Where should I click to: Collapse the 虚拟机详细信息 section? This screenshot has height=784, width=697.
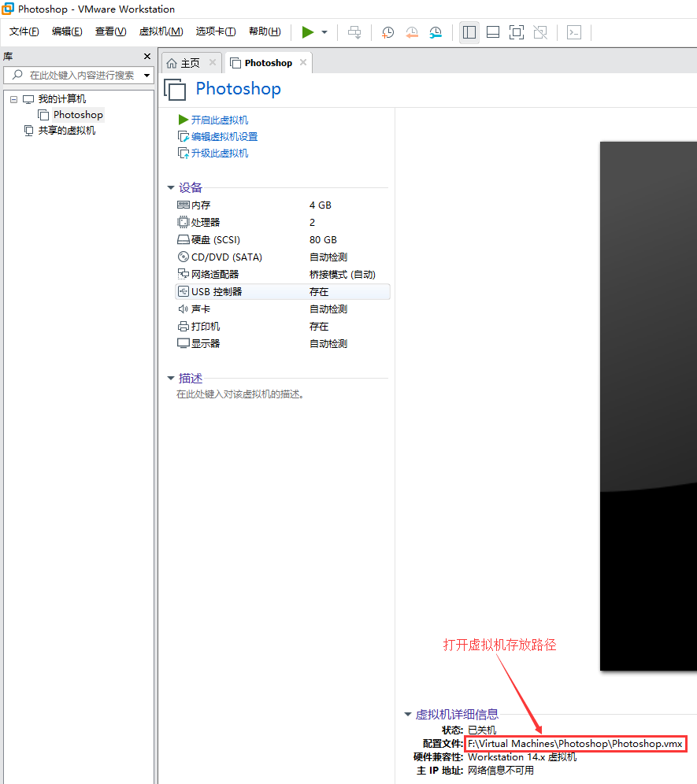408,715
